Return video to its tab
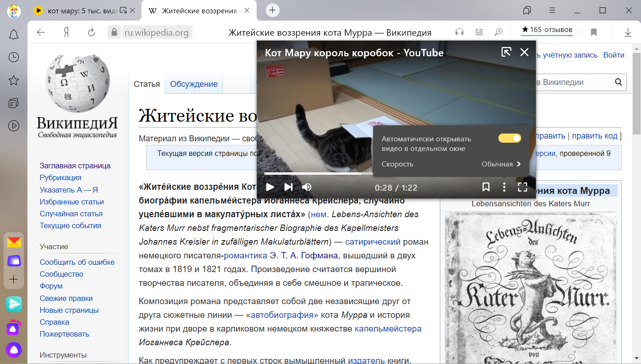This screenshot has height=364, width=641. 506,52
